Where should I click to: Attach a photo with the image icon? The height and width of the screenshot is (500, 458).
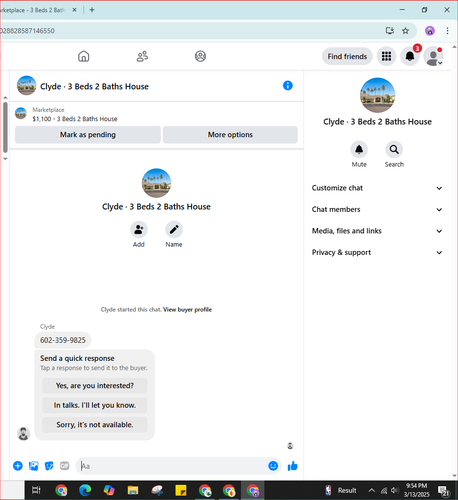coord(34,466)
